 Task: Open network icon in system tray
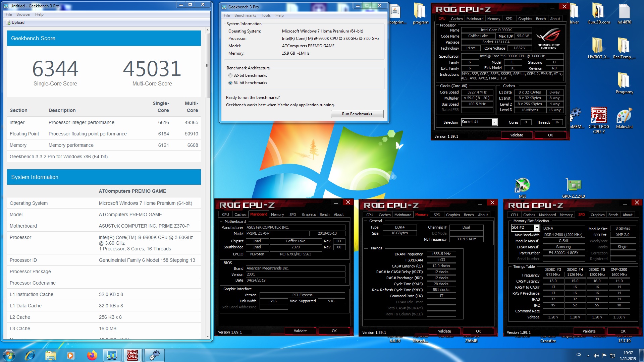tap(612, 356)
